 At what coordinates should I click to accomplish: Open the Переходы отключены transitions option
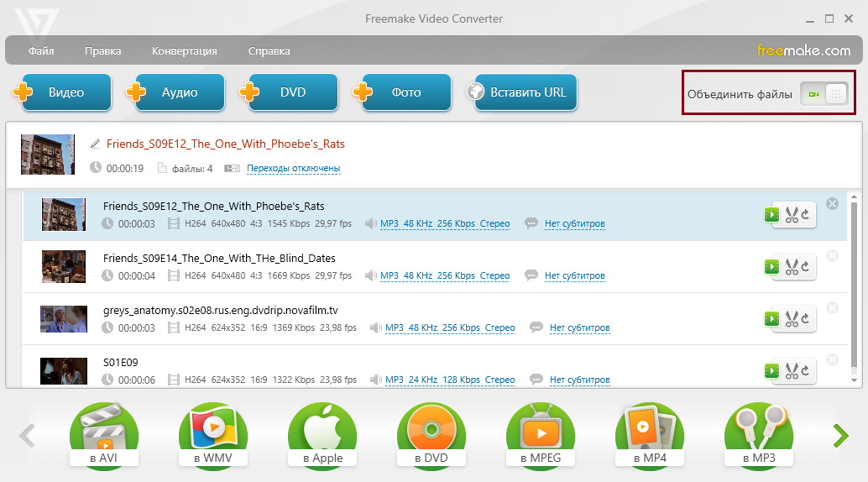coord(293,168)
